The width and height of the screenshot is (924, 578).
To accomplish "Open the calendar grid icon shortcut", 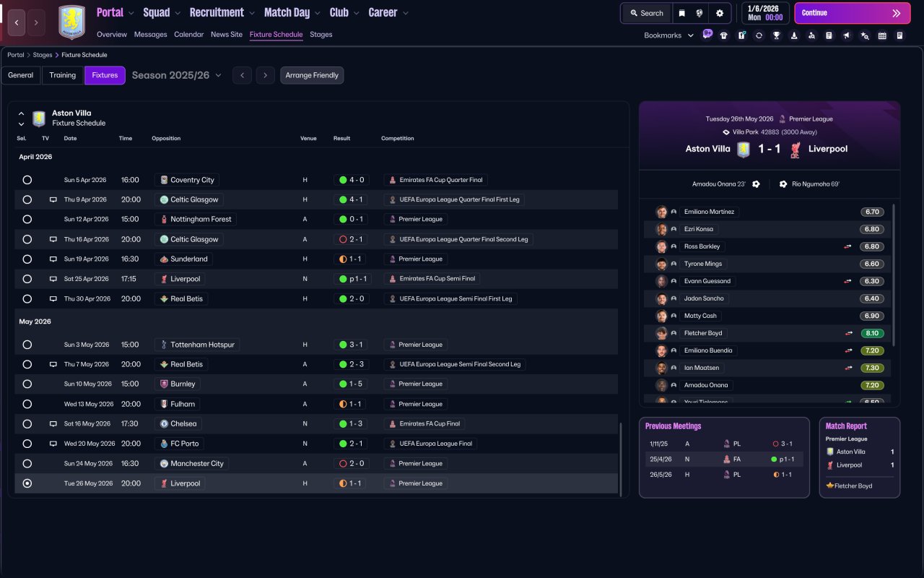I will coord(882,35).
